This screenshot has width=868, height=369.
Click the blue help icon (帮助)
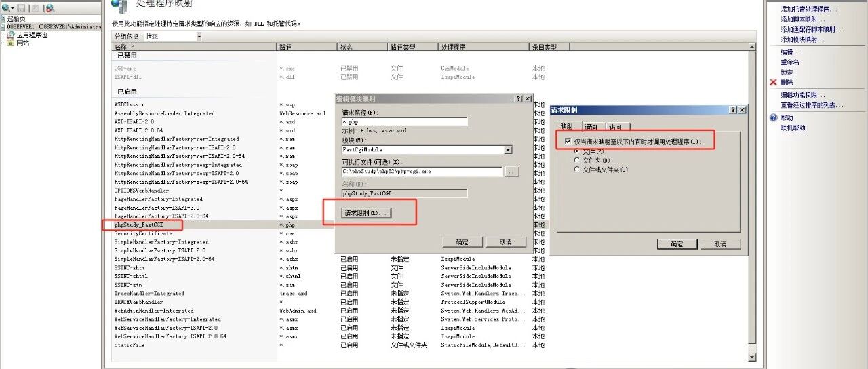tap(773, 117)
